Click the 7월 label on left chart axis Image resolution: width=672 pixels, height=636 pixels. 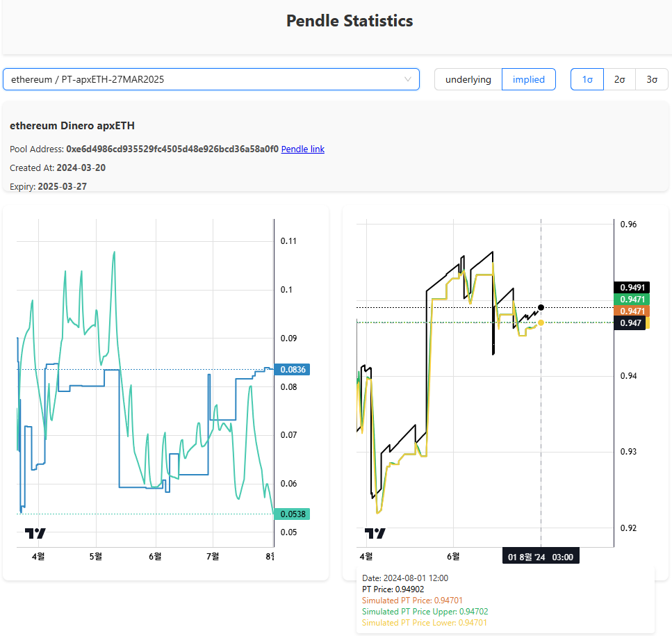[x=213, y=556]
